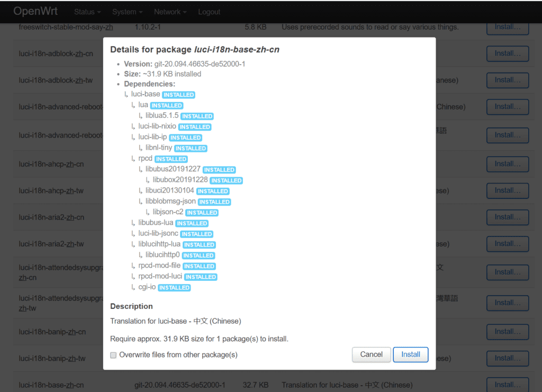Confirm with the dialog Install button
Image resolution: width=542 pixels, height=392 pixels.
(410, 354)
